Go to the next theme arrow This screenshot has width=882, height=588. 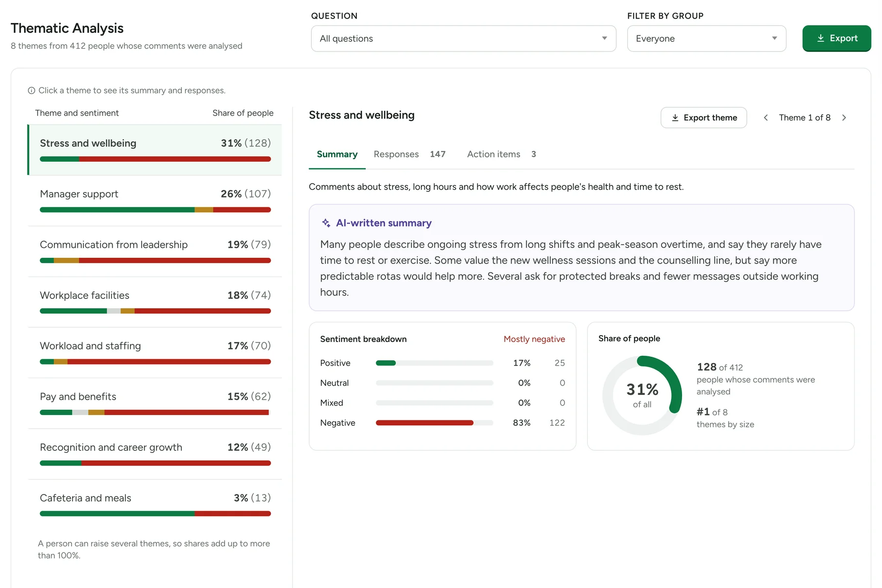tap(844, 118)
